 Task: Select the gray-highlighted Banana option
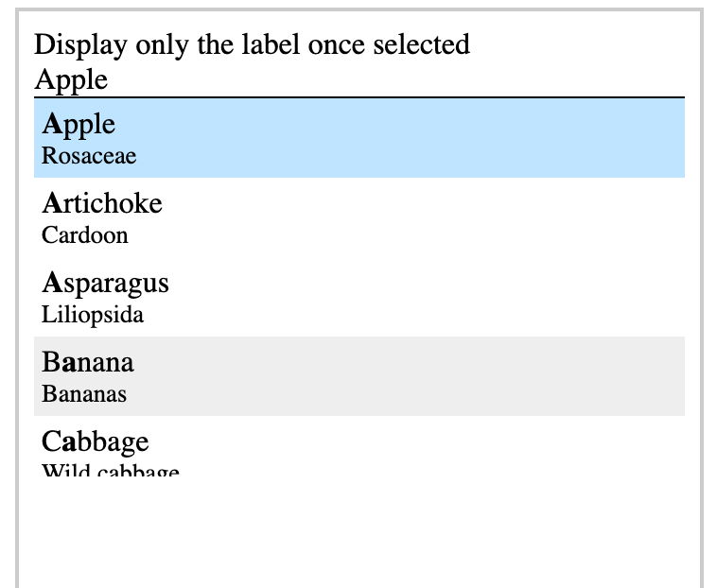click(x=358, y=376)
